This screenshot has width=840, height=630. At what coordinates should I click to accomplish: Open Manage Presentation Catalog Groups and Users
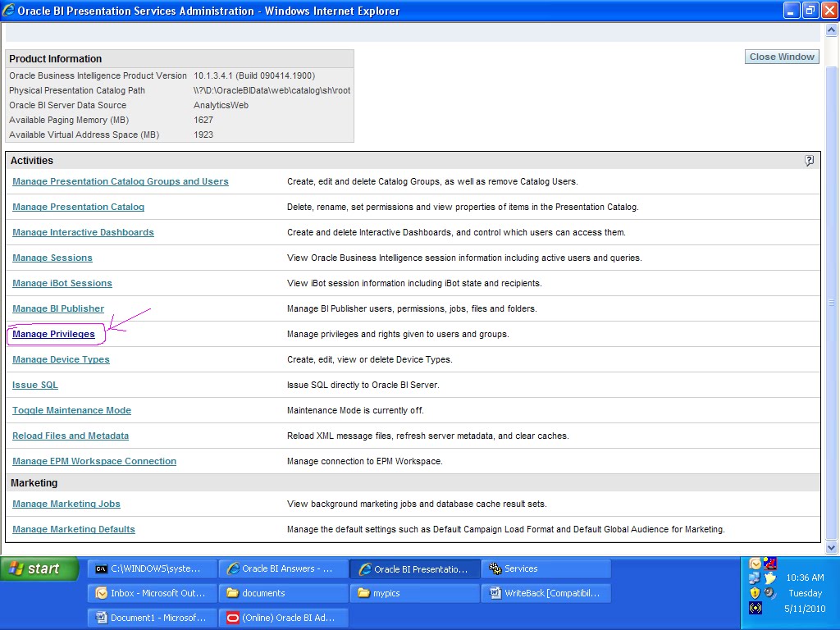(x=121, y=181)
